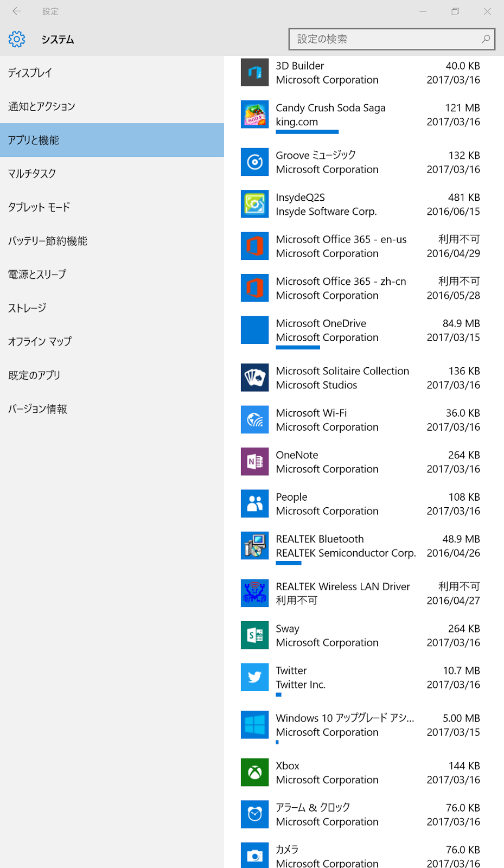This screenshot has height=868, width=504.
Task: Click the king.com publisher text
Action: (x=297, y=122)
